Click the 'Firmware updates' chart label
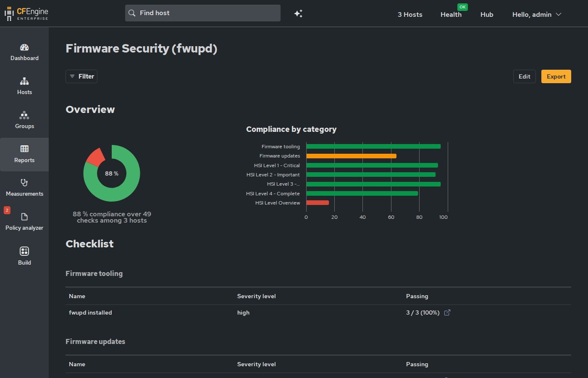Image resolution: width=588 pixels, height=378 pixels. click(x=280, y=156)
